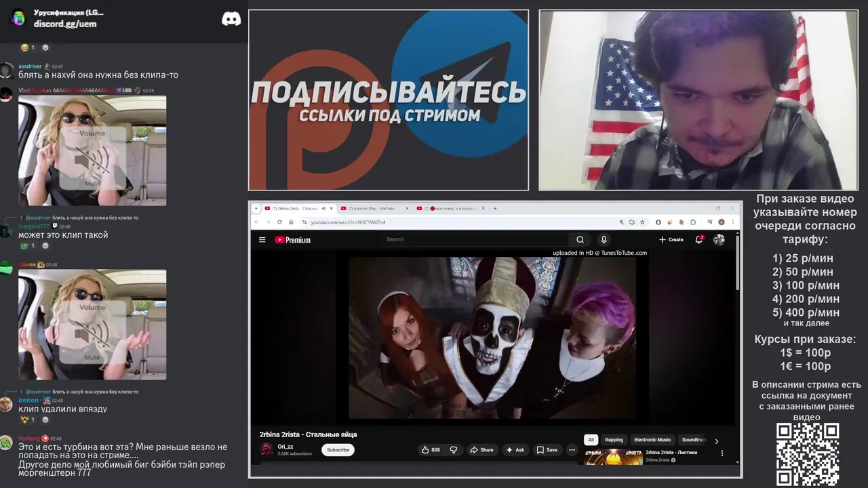This screenshot has height=488, width=868.
Task: Click the browser forward arrow
Action: click(x=268, y=222)
